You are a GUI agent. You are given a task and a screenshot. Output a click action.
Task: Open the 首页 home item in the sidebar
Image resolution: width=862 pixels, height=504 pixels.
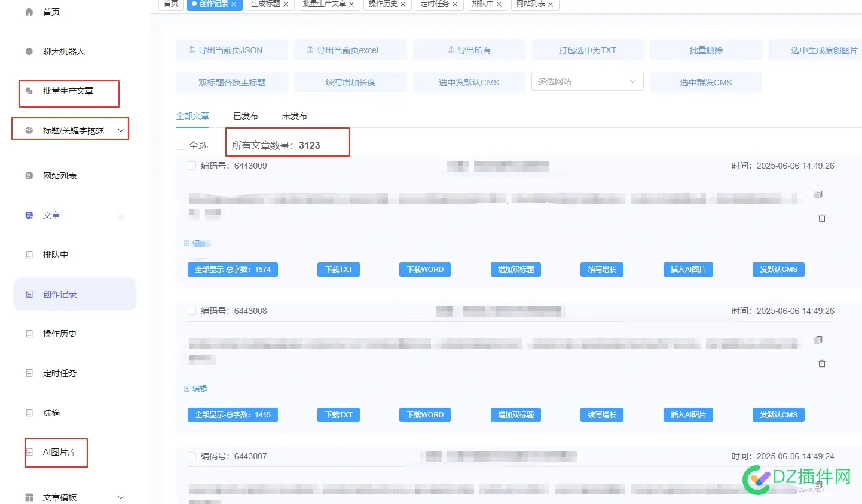click(x=51, y=12)
